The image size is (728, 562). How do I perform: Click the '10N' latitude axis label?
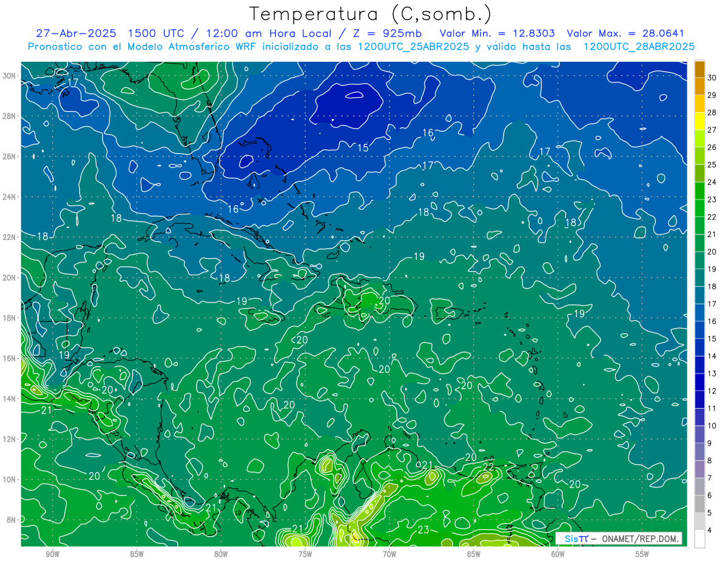(x=10, y=480)
